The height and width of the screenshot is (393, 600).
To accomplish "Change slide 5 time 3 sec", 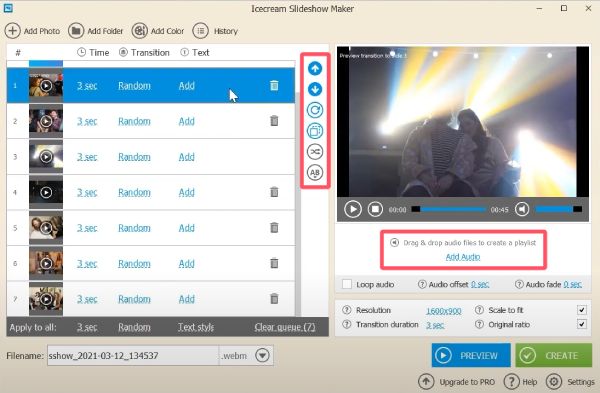I will tap(87, 228).
